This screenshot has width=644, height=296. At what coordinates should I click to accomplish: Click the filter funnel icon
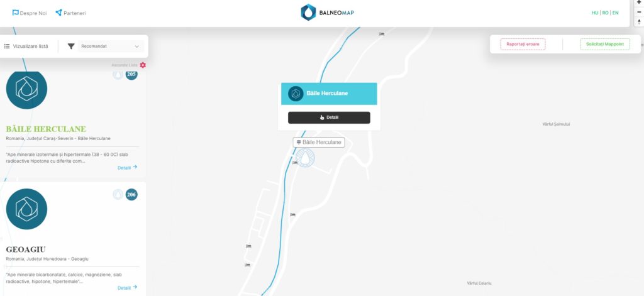coord(71,47)
